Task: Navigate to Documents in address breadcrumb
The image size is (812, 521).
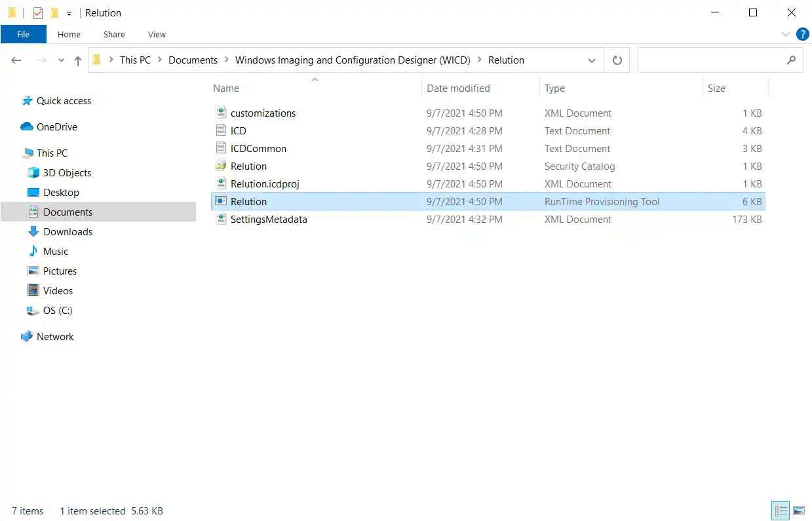Action: coord(193,60)
